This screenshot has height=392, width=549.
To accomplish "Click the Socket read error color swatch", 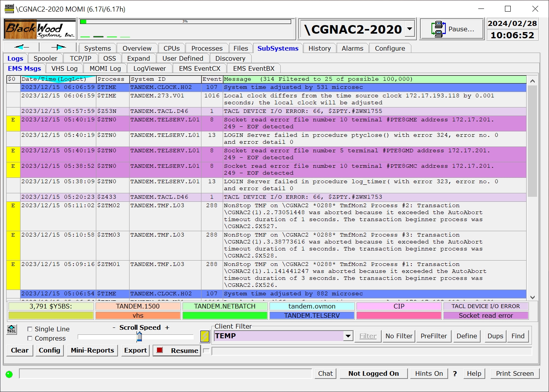I will (x=486, y=315).
